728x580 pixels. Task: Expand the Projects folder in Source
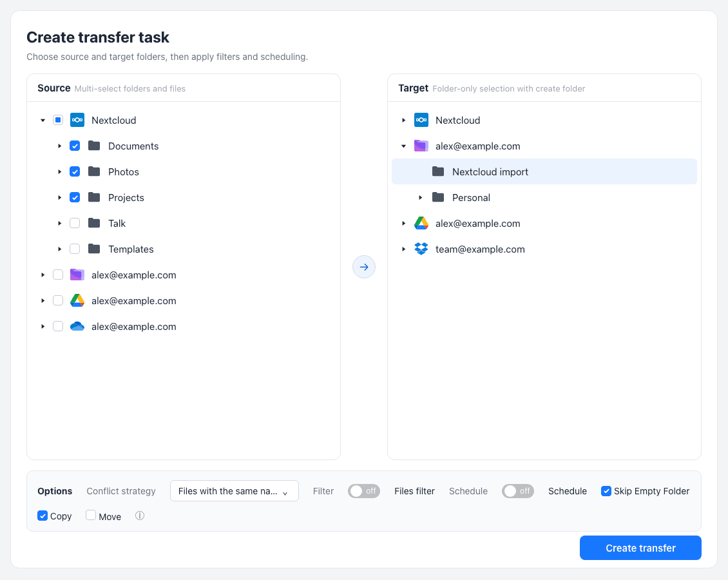tap(59, 197)
